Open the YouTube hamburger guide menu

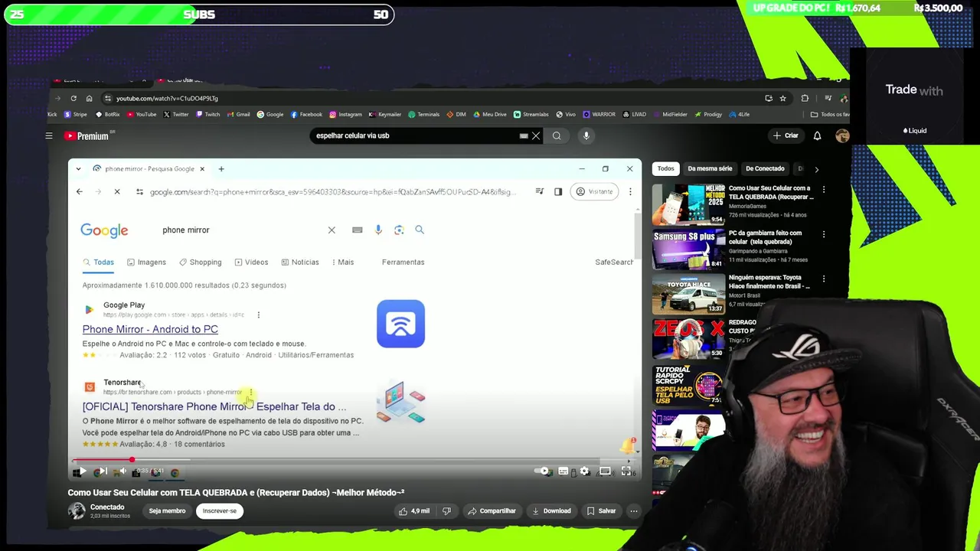coord(49,136)
